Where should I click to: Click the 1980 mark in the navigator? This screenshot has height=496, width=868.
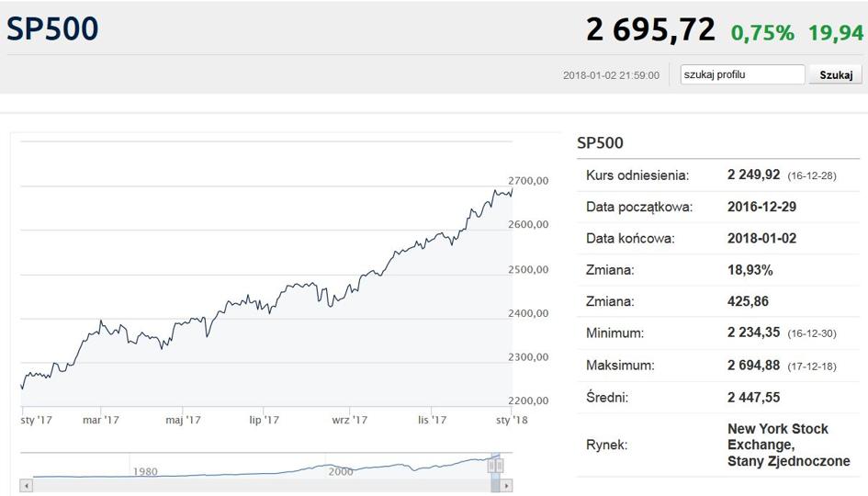coord(145,471)
